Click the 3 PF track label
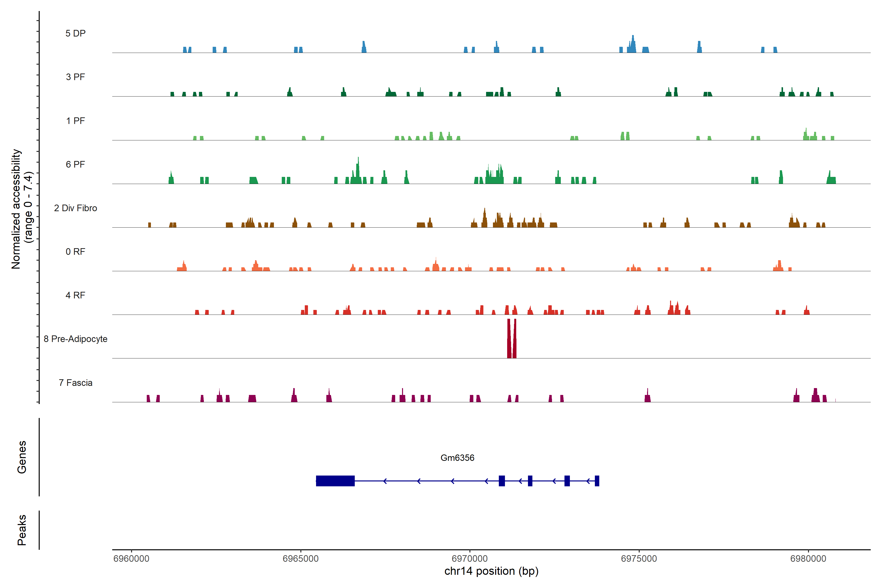Viewport: 882px width, 588px height. point(75,77)
